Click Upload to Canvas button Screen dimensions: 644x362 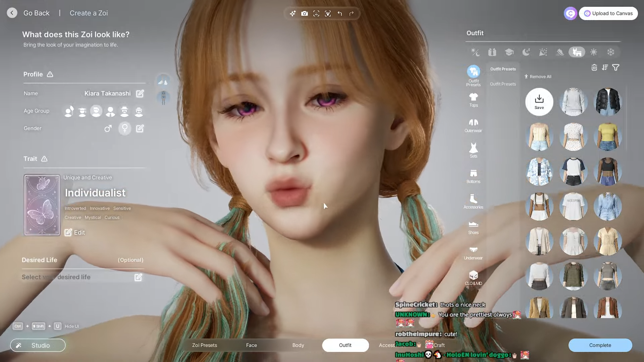[608, 13]
